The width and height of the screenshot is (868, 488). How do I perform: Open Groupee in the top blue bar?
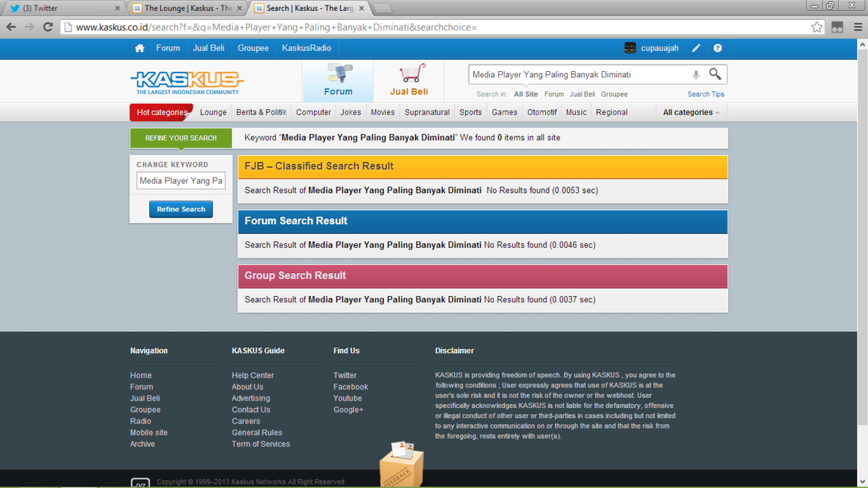click(x=253, y=48)
